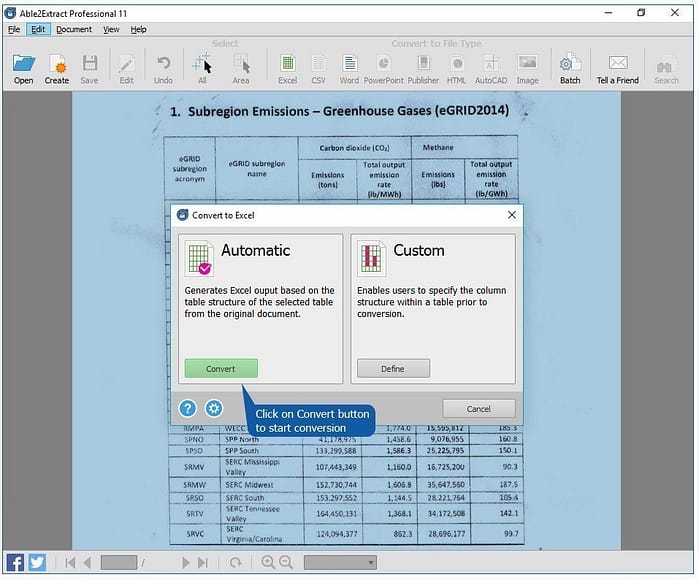The width and height of the screenshot is (699, 580).
Task: Open the Document menu
Action: click(x=74, y=29)
